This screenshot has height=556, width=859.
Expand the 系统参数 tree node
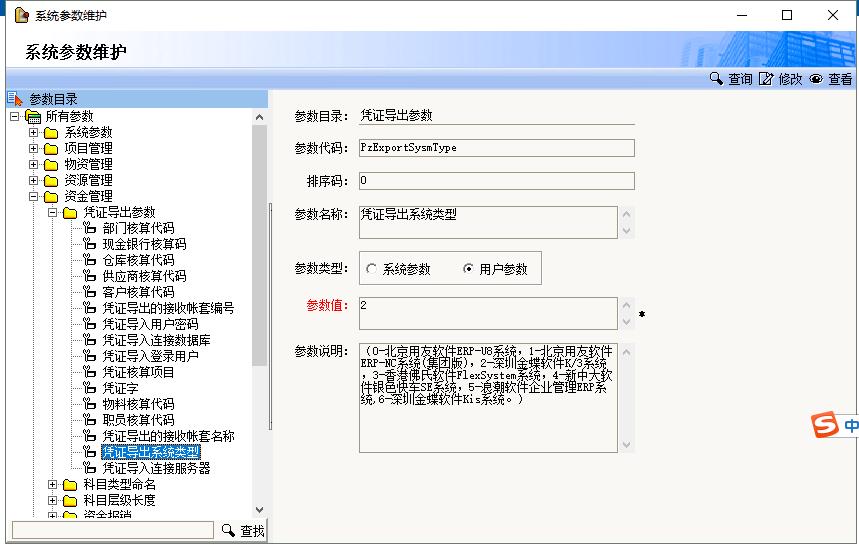[x=33, y=132]
